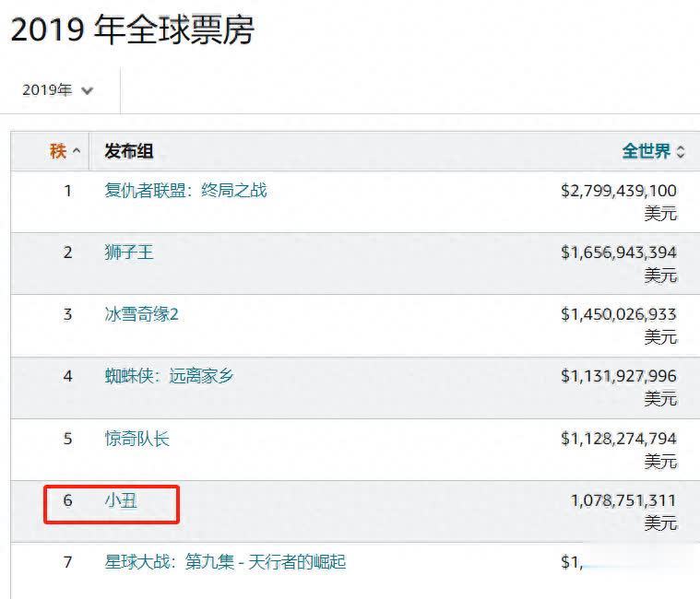This screenshot has width=700, height=599.
Task: Click rank number 3 cell
Action: [68, 314]
